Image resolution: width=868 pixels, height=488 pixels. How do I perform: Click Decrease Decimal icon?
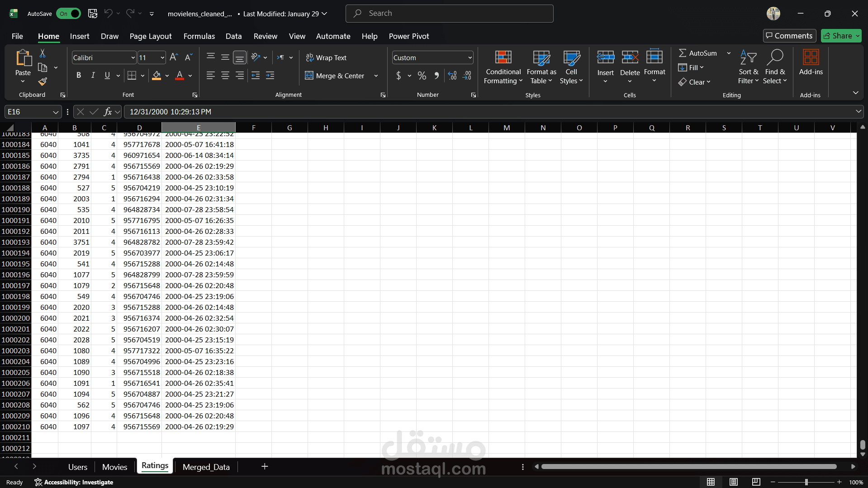coord(467,76)
